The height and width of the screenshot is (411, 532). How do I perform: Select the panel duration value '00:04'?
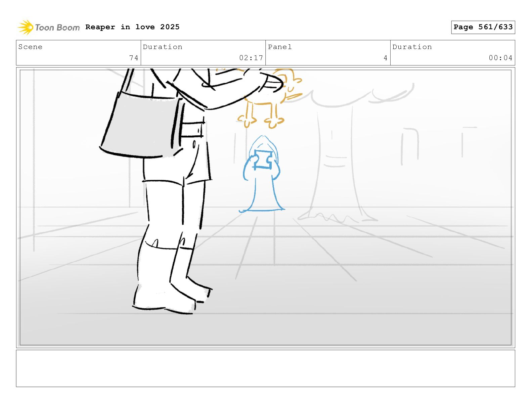click(x=500, y=58)
